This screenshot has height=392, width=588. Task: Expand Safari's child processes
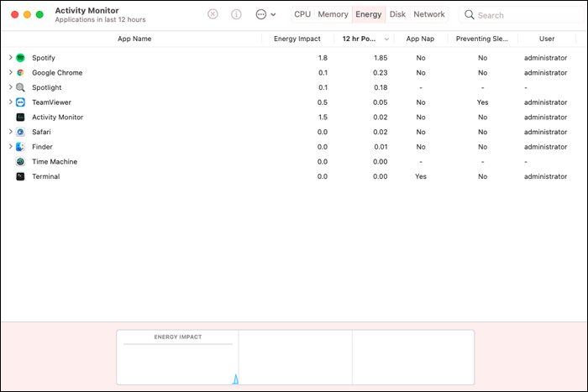[10, 132]
